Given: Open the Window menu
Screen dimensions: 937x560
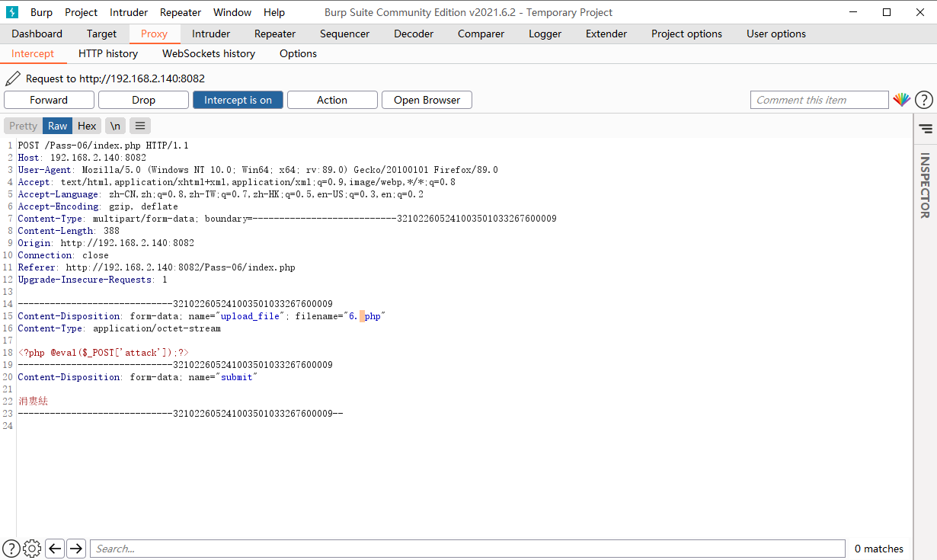Looking at the screenshot, I should click(x=232, y=12).
